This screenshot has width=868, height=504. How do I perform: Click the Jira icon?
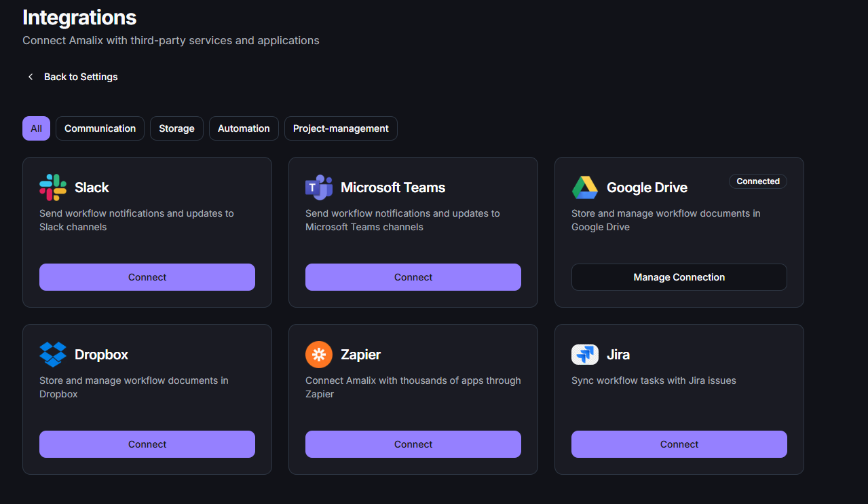tap(584, 354)
